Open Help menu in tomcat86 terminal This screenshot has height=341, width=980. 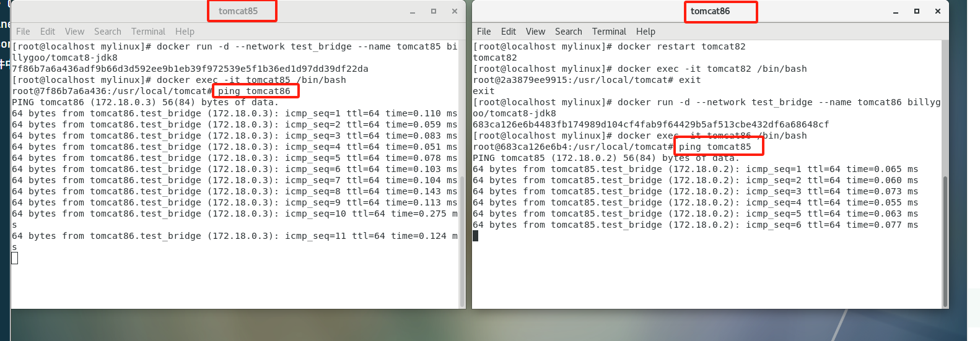click(645, 32)
